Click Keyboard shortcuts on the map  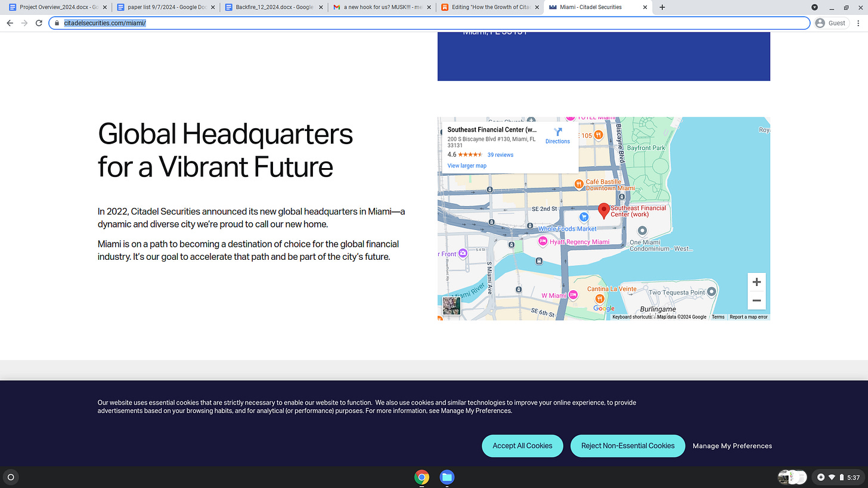tap(632, 317)
